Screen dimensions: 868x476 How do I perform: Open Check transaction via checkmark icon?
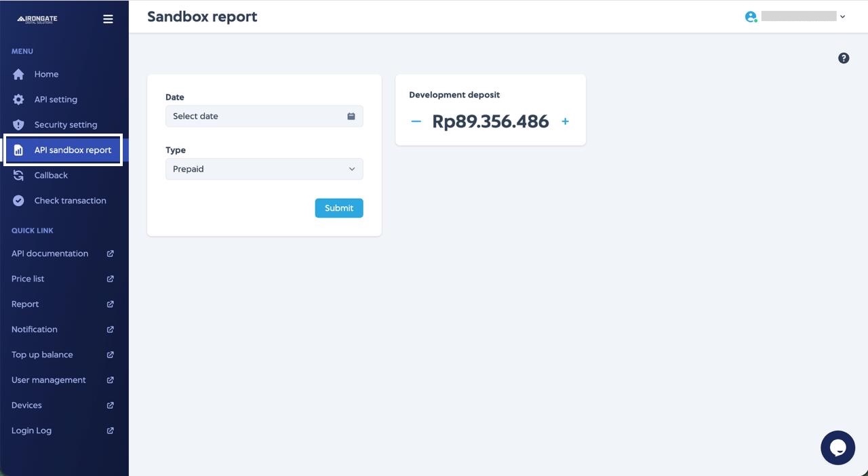pyautogui.click(x=18, y=200)
